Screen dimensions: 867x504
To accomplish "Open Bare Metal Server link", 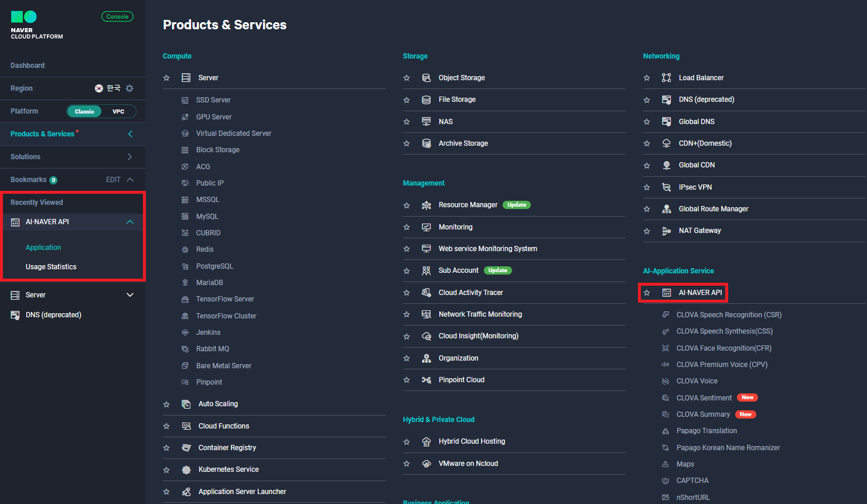I will click(x=224, y=366).
